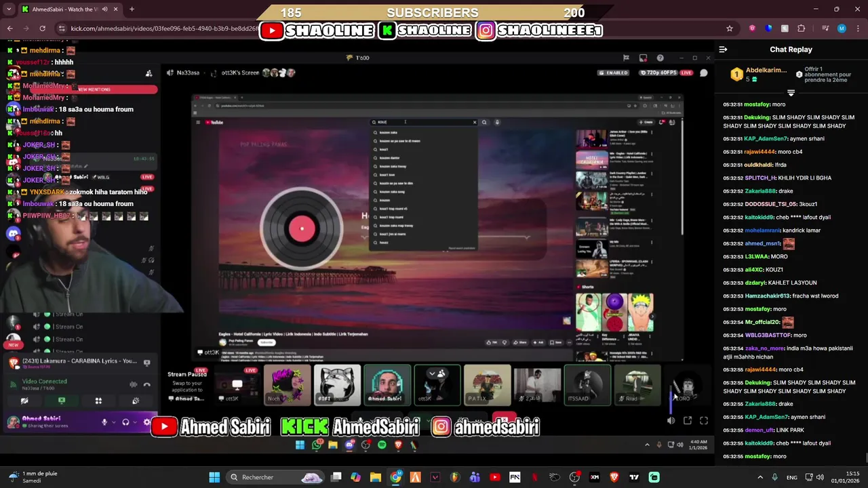Open Abdelkarim top gifter entry
The height and width of the screenshot is (488, 868).
(x=758, y=75)
